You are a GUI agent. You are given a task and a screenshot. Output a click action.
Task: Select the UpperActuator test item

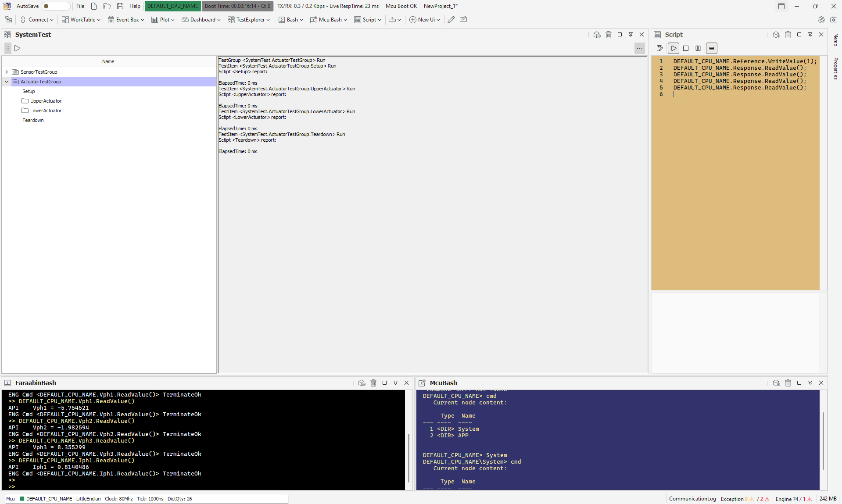coord(46,101)
